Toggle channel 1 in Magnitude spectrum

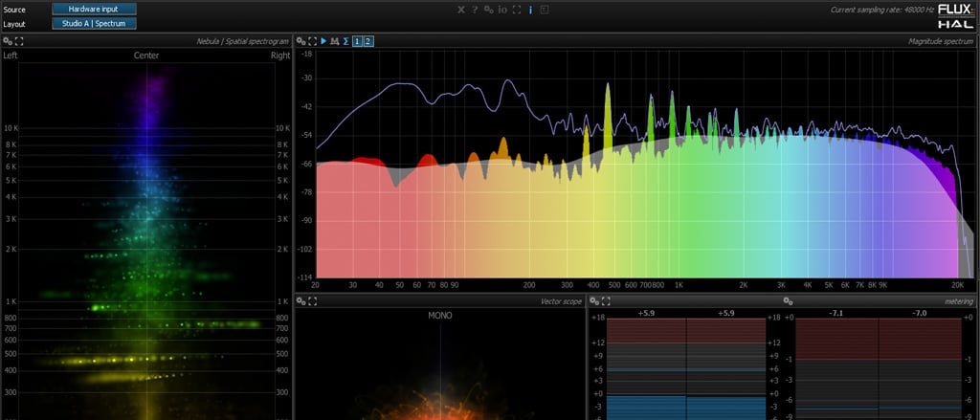click(x=357, y=41)
